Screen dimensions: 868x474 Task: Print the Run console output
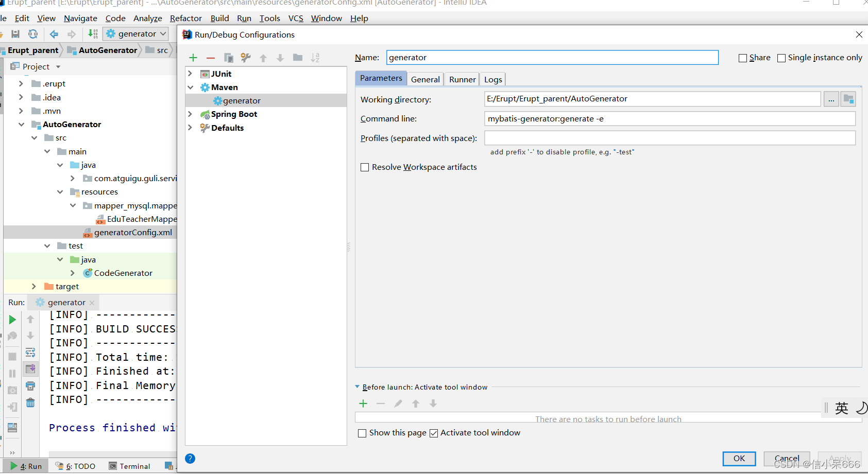[x=30, y=386]
